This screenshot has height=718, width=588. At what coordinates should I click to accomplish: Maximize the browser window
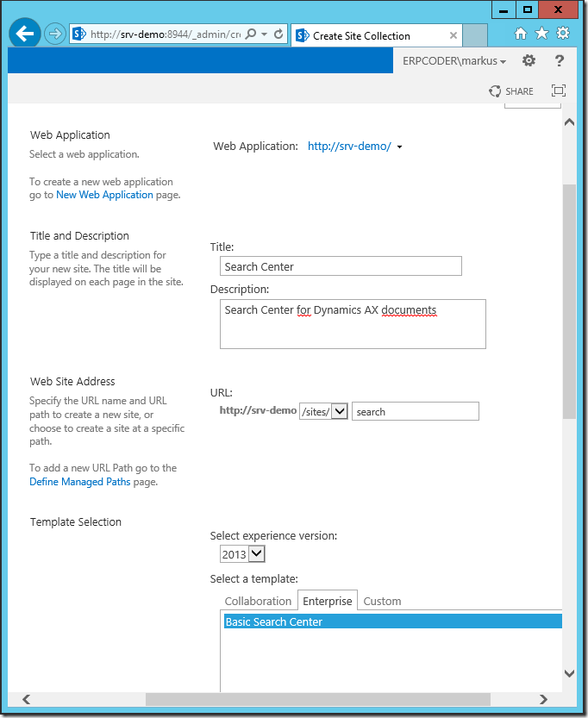(528, 9)
